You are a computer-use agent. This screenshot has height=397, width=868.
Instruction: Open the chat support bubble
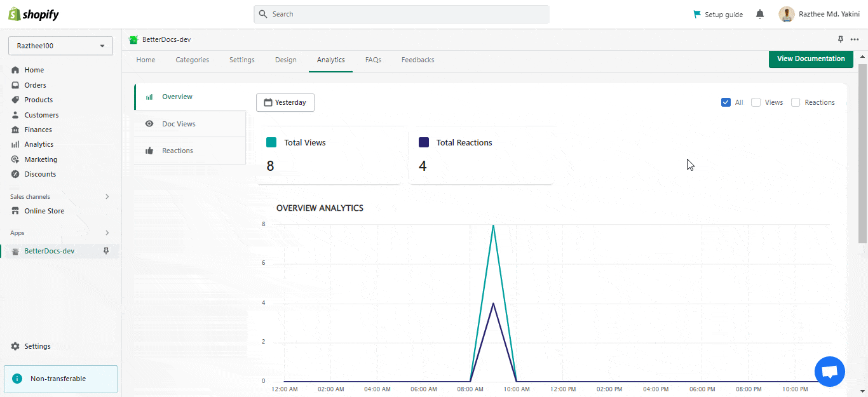pos(830,372)
